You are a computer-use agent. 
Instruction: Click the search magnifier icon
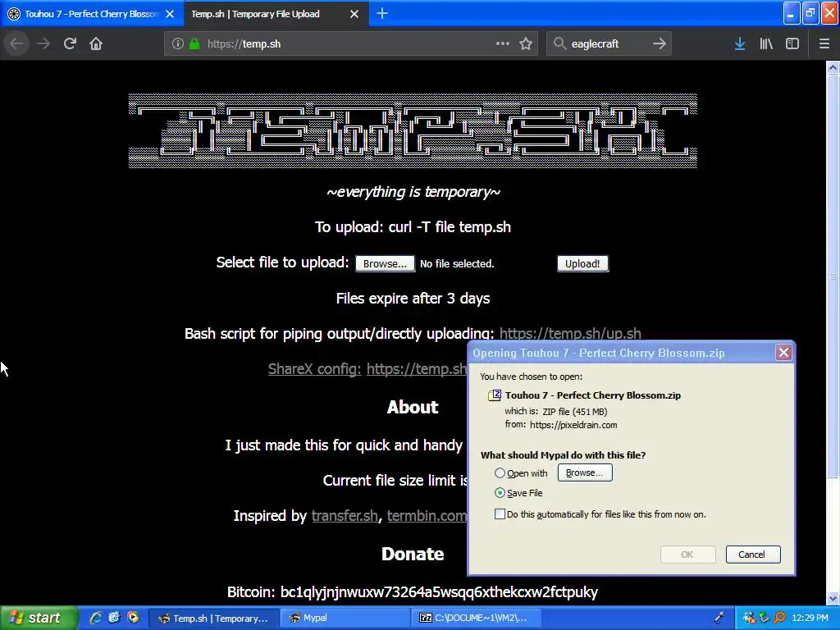[x=559, y=43]
